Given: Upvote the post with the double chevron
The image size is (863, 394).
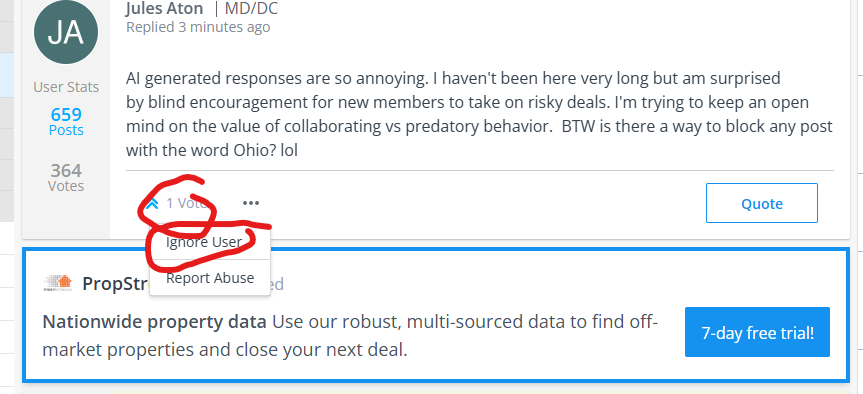Looking at the screenshot, I should click(x=152, y=204).
